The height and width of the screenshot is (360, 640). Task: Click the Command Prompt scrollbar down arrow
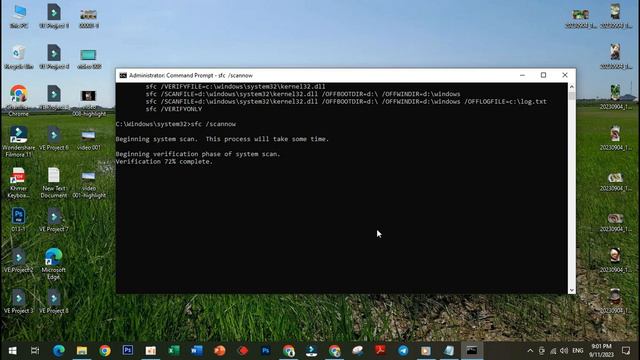point(571,290)
